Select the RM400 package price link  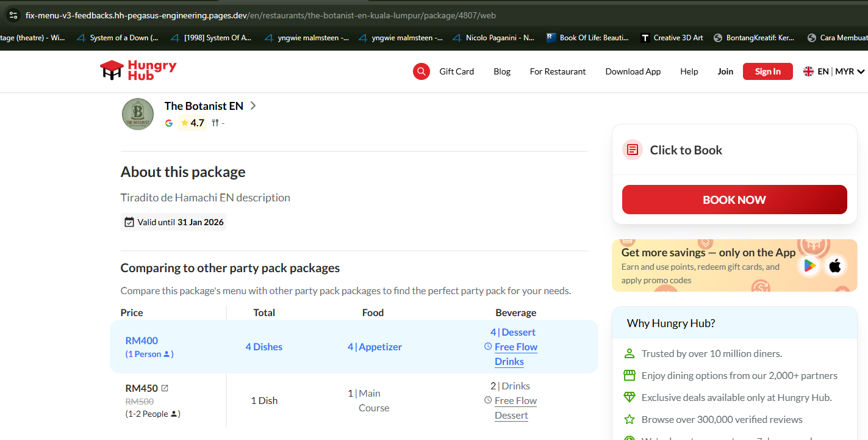tap(142, 341)
